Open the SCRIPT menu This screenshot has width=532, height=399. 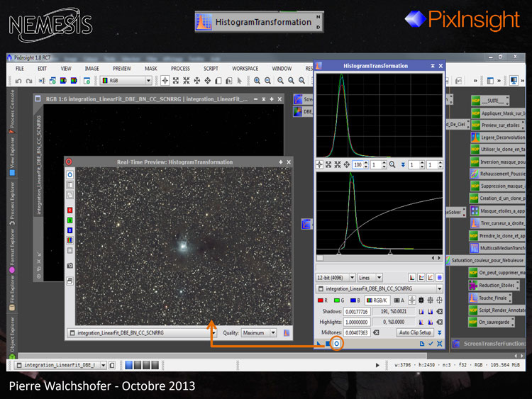click(211, 69)
